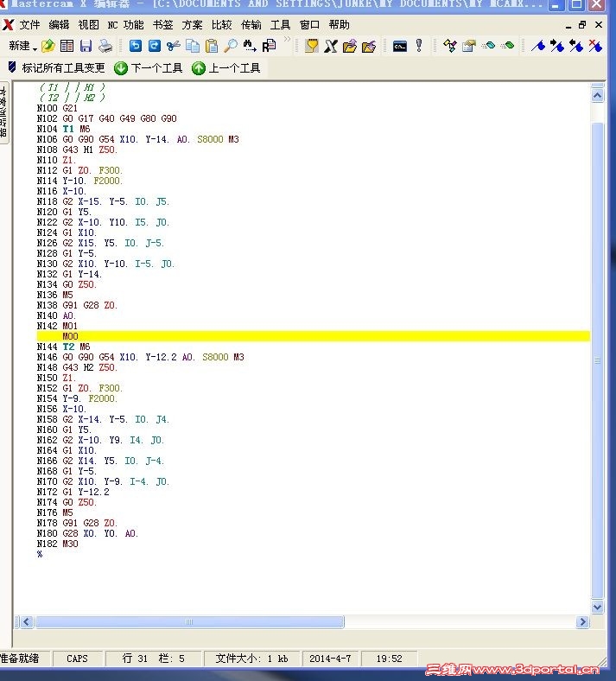Screen dimensions: 616x681
Task: Jump to previous tool with 上一个工具
Action: point(226,68)
